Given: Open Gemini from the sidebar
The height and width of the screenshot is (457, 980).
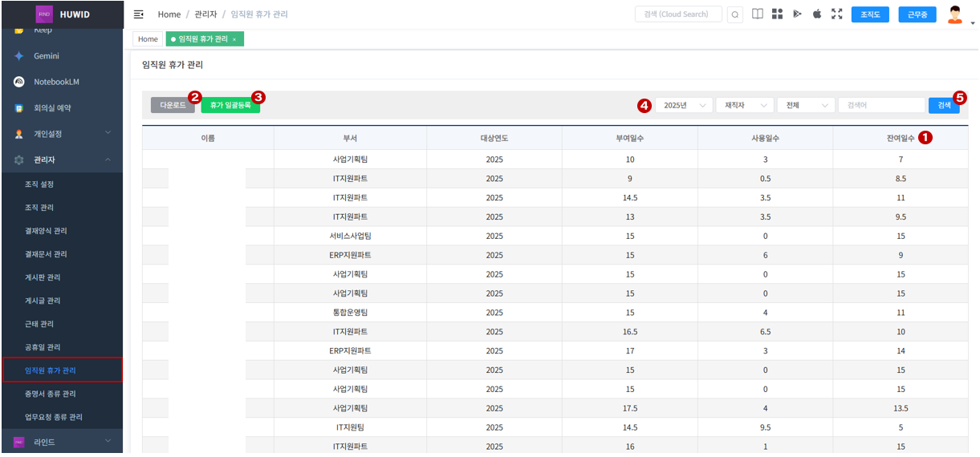Looking at the screenshot, I should point(47,56).
